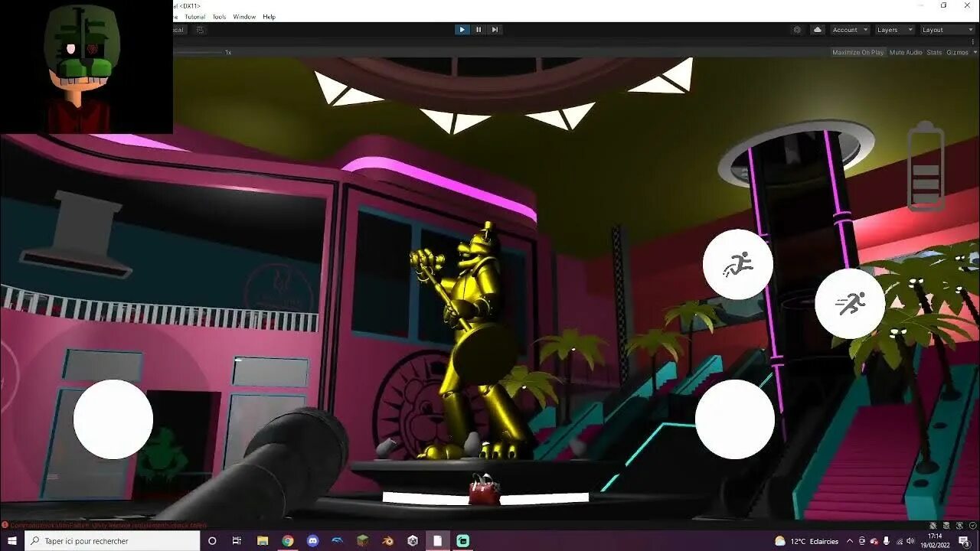
Task: Switch to Unity in taskbar
Action: (x=413, y=541)
